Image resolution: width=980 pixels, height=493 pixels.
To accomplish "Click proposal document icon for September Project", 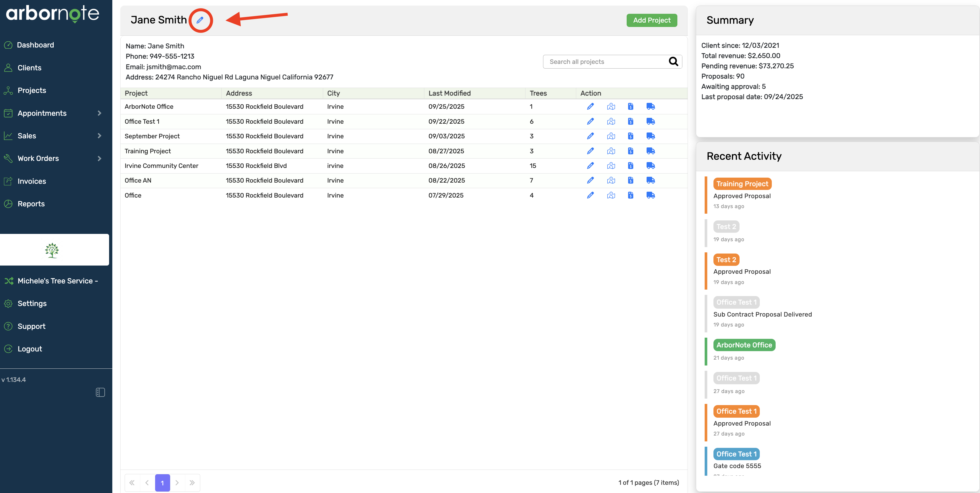I will click(x=630, y=136).
